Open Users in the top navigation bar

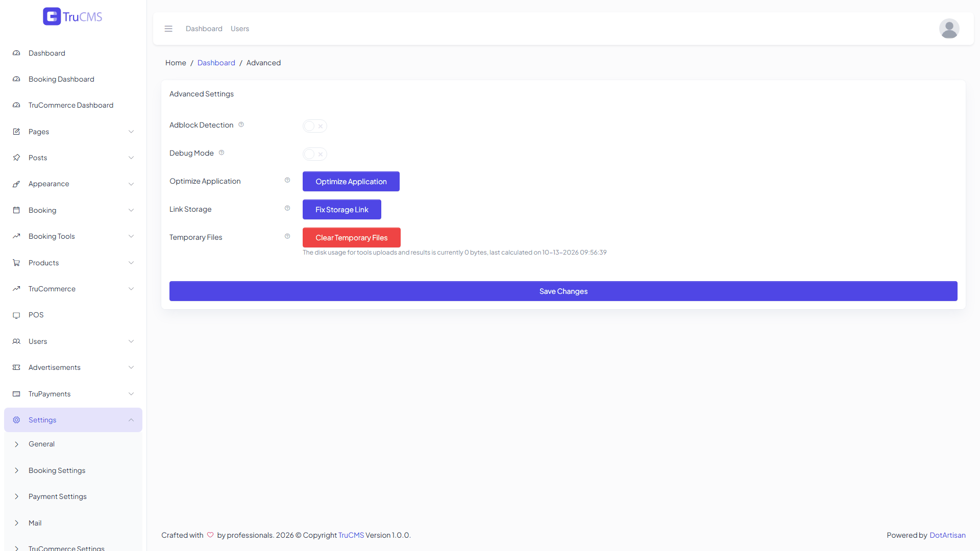[240, 29]
